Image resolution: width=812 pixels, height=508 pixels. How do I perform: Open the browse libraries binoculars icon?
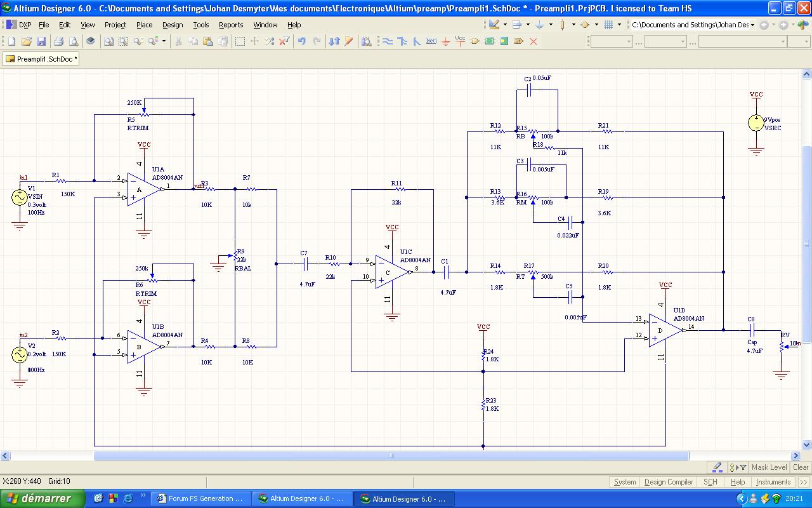coord(366,41)
